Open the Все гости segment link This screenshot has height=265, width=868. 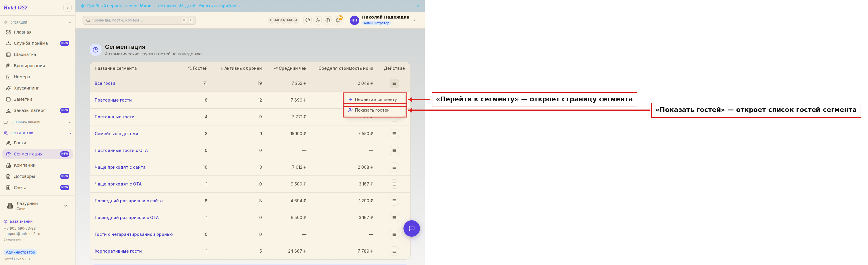(x=105, y=83)
